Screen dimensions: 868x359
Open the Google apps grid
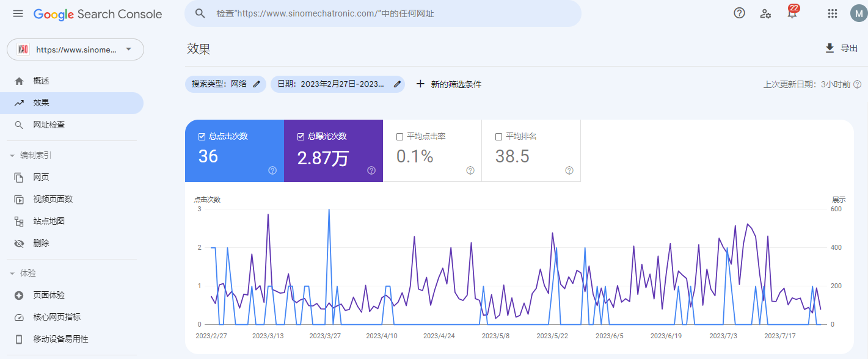[832, 13]
